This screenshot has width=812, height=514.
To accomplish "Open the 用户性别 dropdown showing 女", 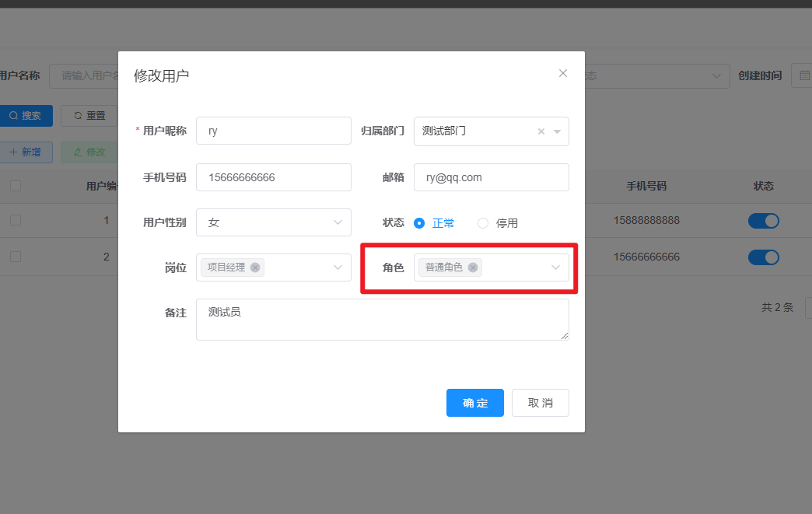I will click(x=273, y=222).
